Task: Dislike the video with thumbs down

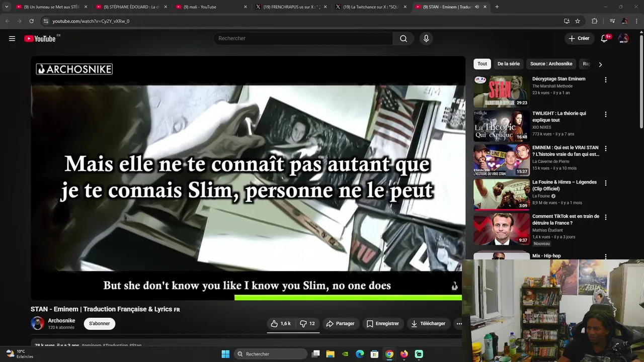Action: 307,323
